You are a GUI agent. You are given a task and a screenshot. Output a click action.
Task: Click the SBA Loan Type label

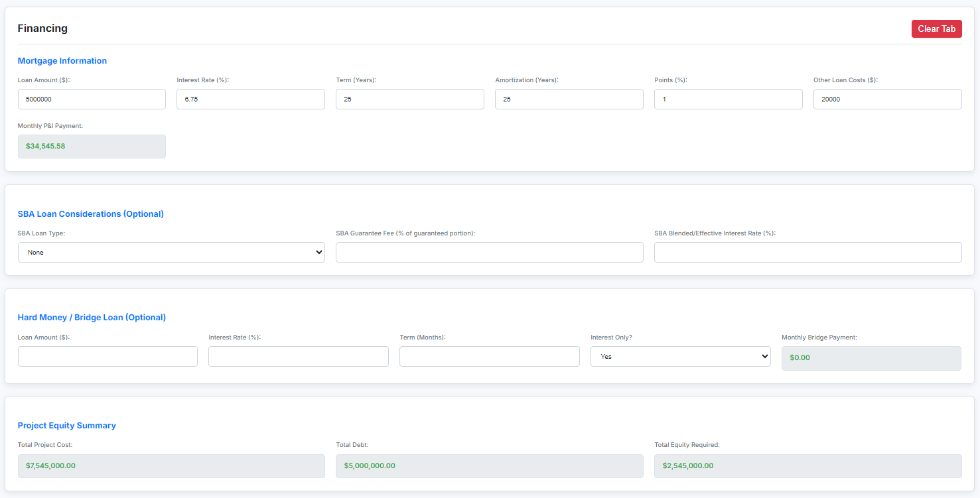41,233
